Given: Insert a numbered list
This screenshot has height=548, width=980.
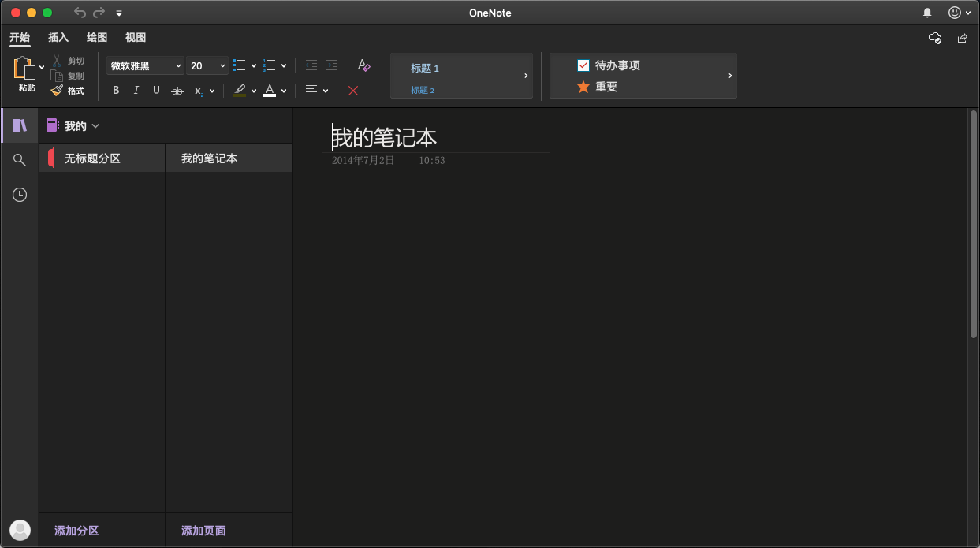Looking at the screenshot, I should [x=270, y=65].
